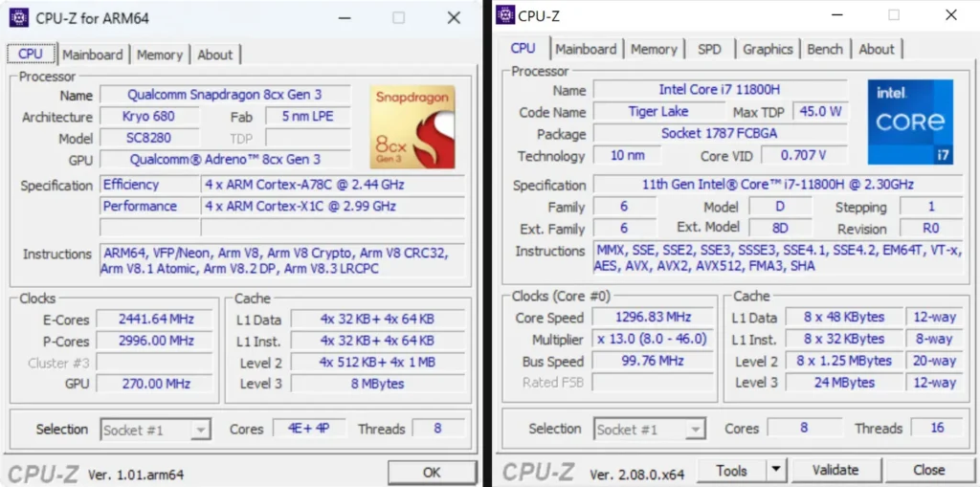Click the Qualcomm Adreno 8cx Gen 3 GPU field
Viewport: 980px width, 487px height.
(x=225, y=160)
